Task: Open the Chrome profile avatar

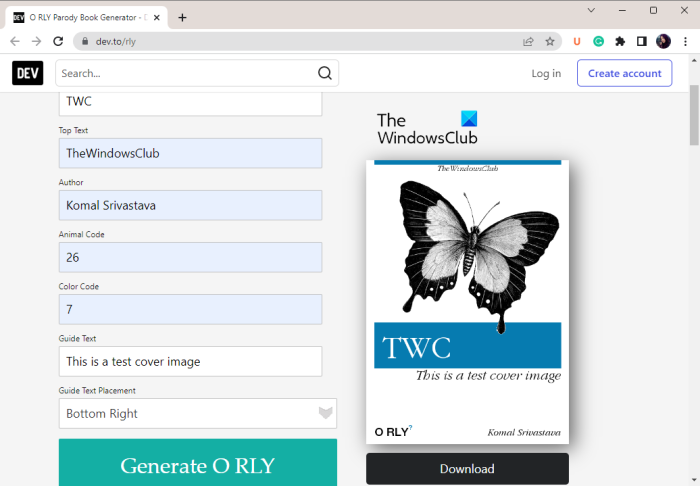Action: coord(663,42)
